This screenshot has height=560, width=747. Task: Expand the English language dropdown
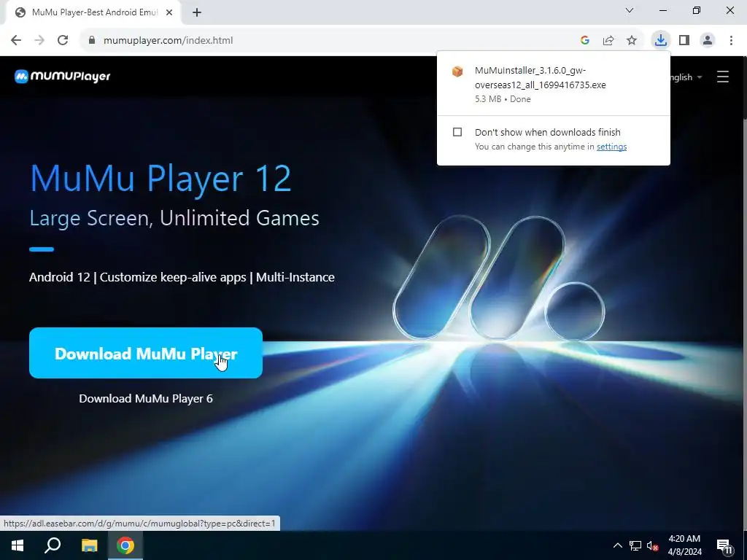tap(686, 77)
